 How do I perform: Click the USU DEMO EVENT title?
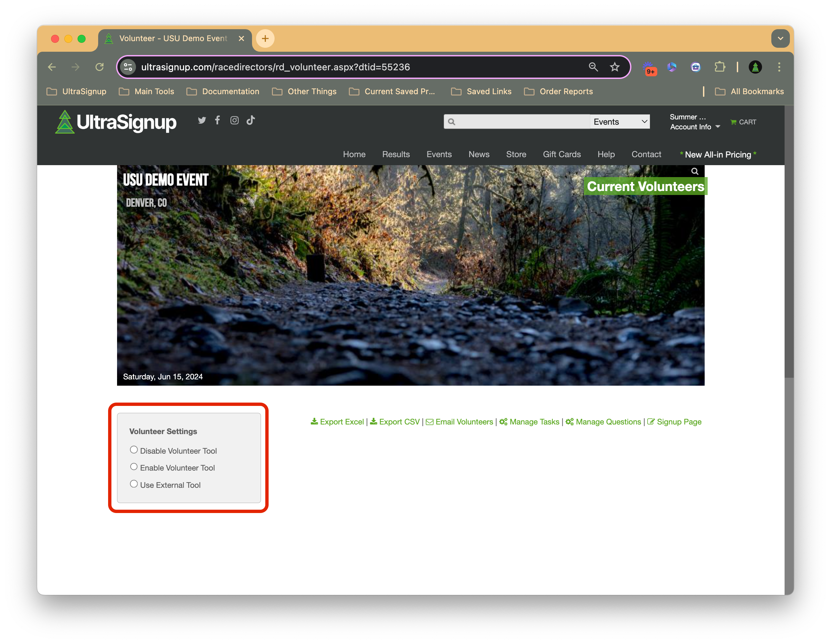tap(165, 180)
